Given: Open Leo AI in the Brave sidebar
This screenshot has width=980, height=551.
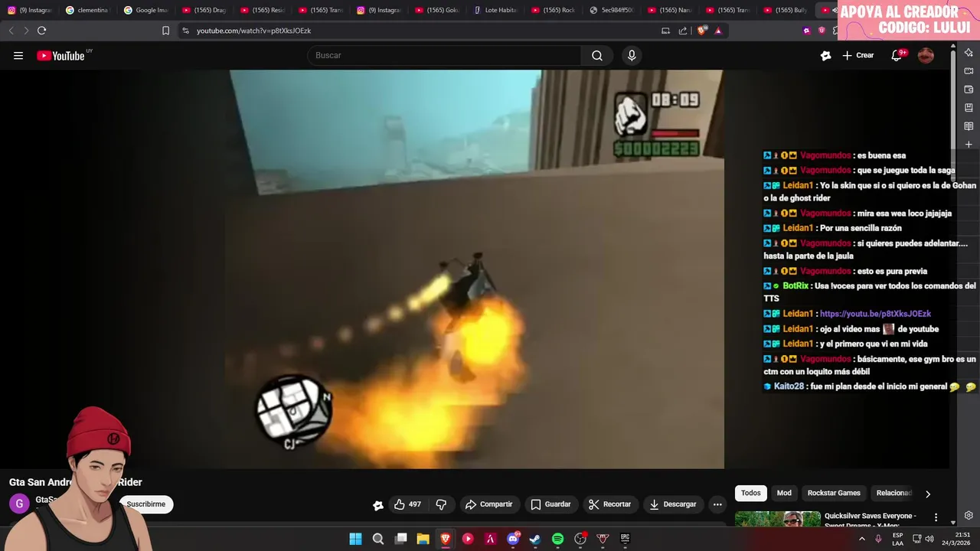Looking at the screenshot, I should (x=969, y=53).
